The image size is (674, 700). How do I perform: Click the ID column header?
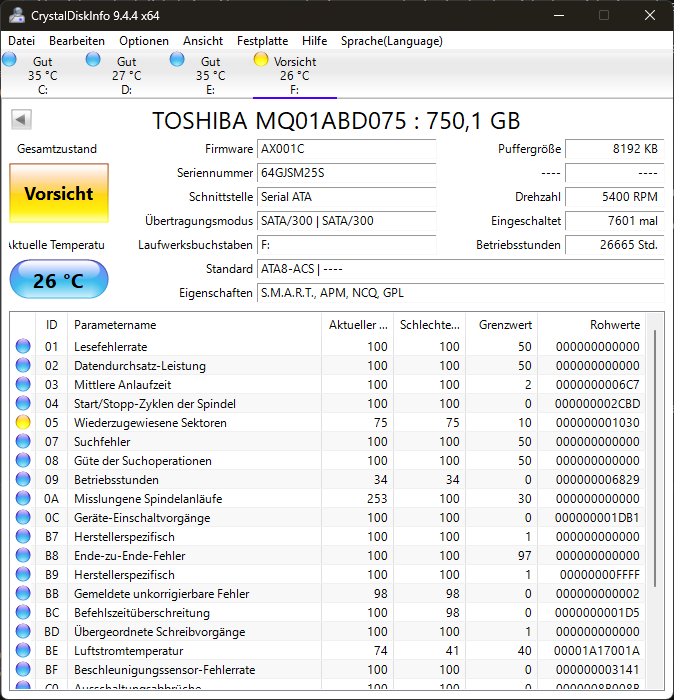pyautogui.click(x=51, y=325)
